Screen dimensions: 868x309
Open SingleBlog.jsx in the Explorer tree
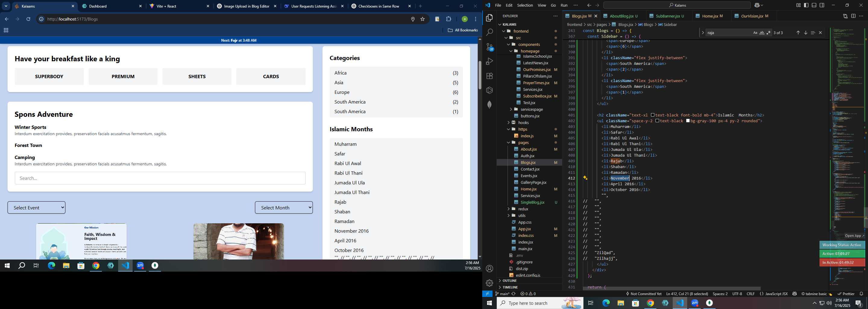[532, 202]
